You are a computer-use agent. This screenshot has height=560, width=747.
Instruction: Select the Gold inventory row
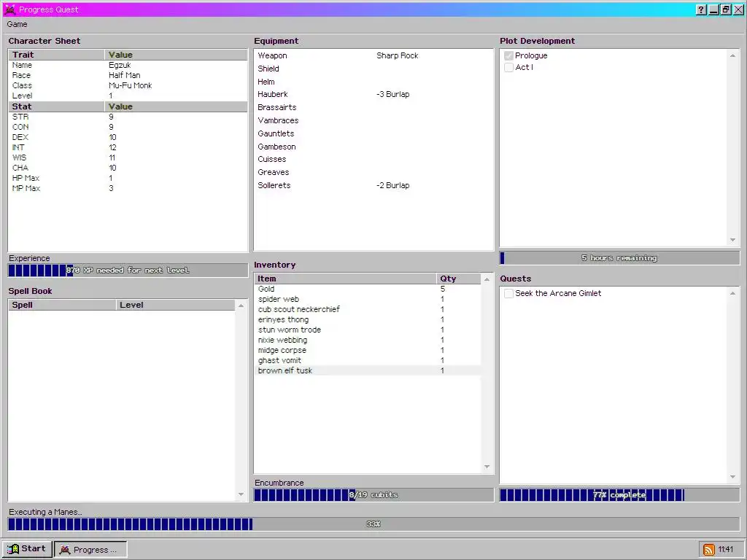(368, 289)
